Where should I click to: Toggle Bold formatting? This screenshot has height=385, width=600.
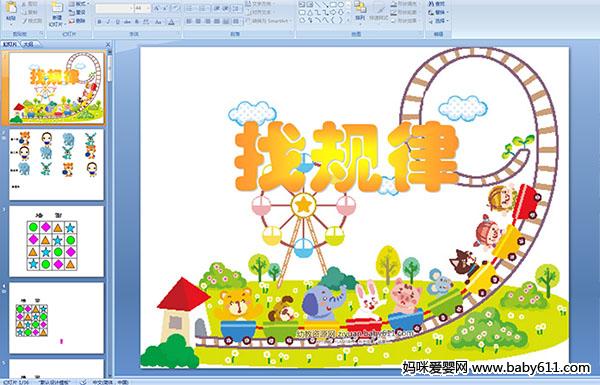[x=99, y=22]
